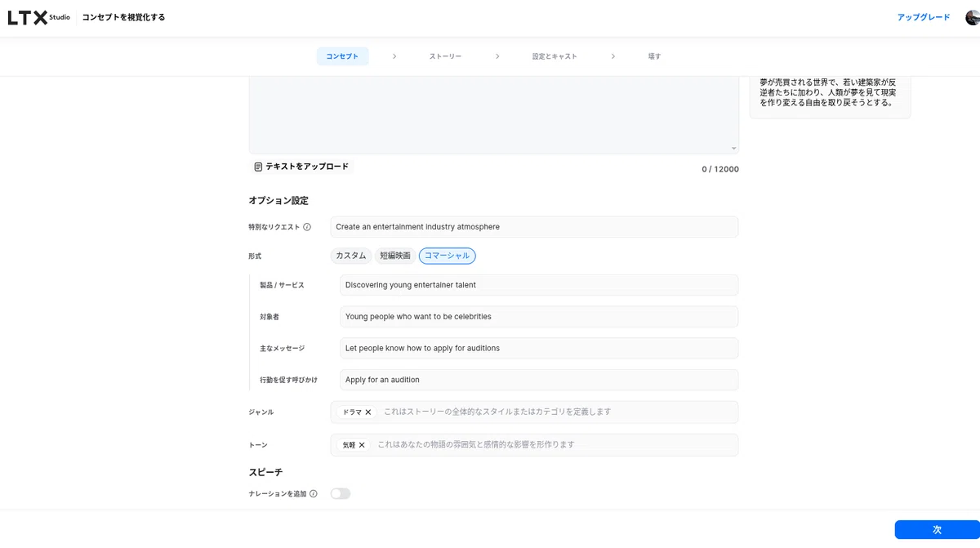This screenshot has height=548, width=980.
Task: Click the chevron after コンセプト step
Action: coord(394,56)
